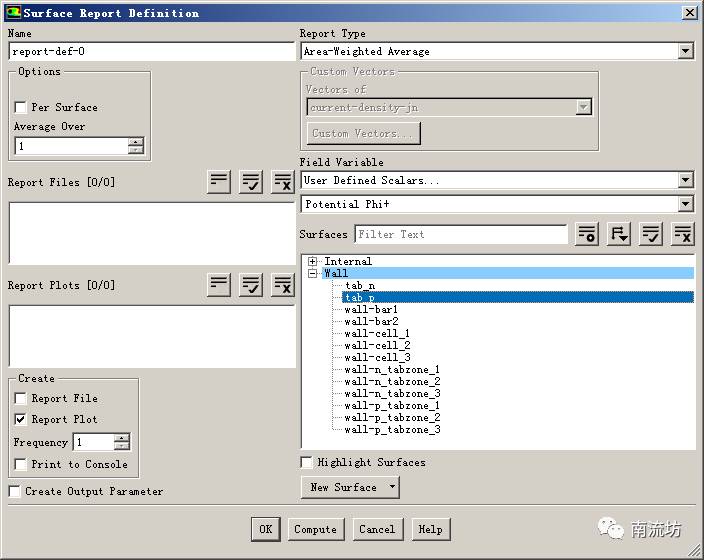Deselect all Report Files entries
Image resolution: width=704 pixels, height=560 pixels.
point(283,182)
